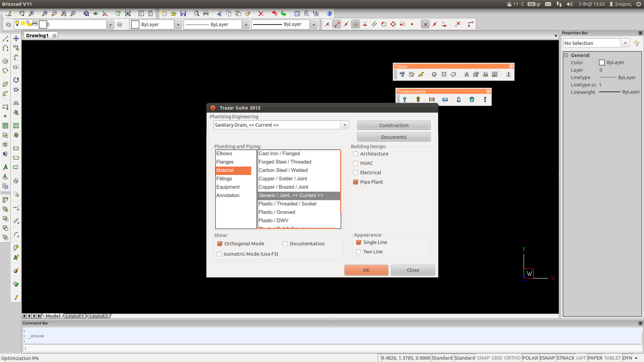Open the linetype ByLayer dropdown
Screen dimensions: 644x362
(246, 24)
